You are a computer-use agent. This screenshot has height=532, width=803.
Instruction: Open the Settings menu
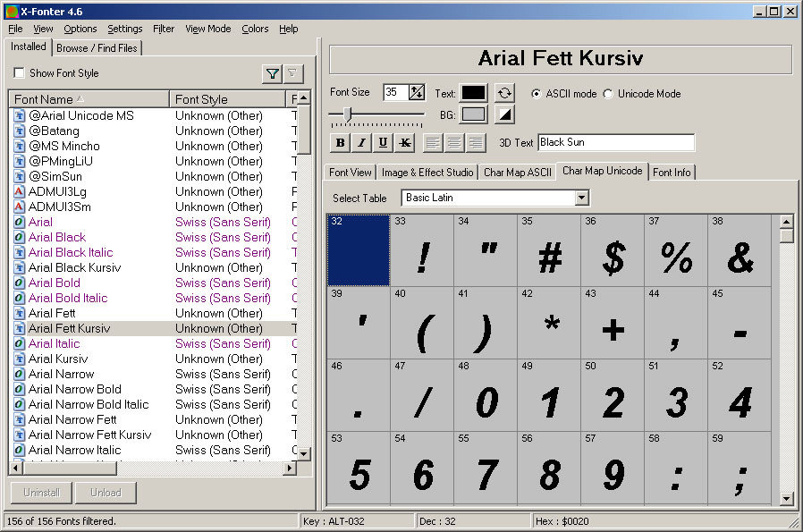(x=125, y=29)
